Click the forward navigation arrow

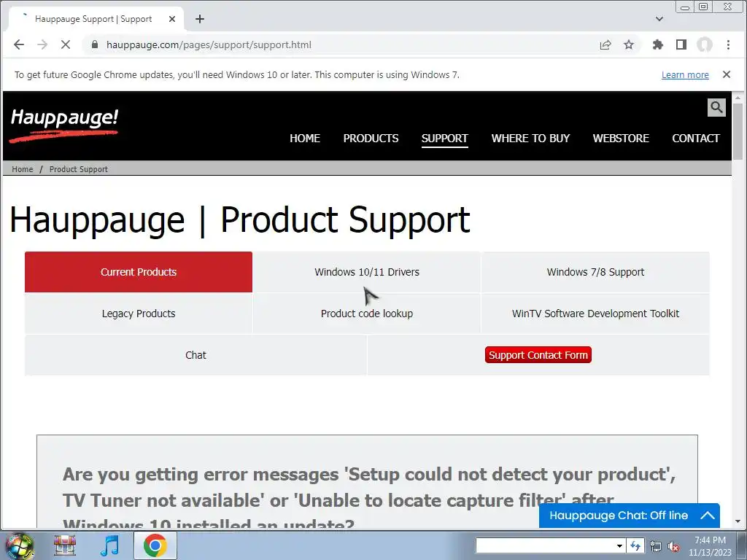coord(42,44)
